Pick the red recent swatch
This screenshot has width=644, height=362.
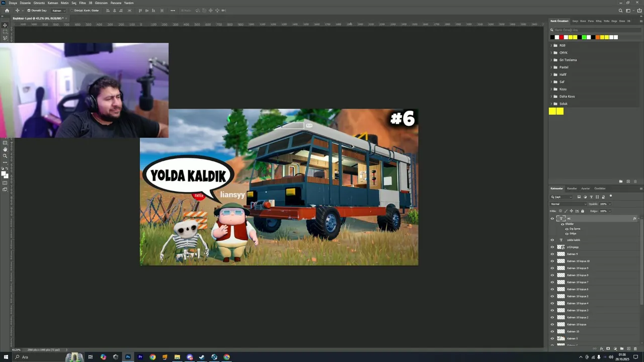[x=561, y=37]
